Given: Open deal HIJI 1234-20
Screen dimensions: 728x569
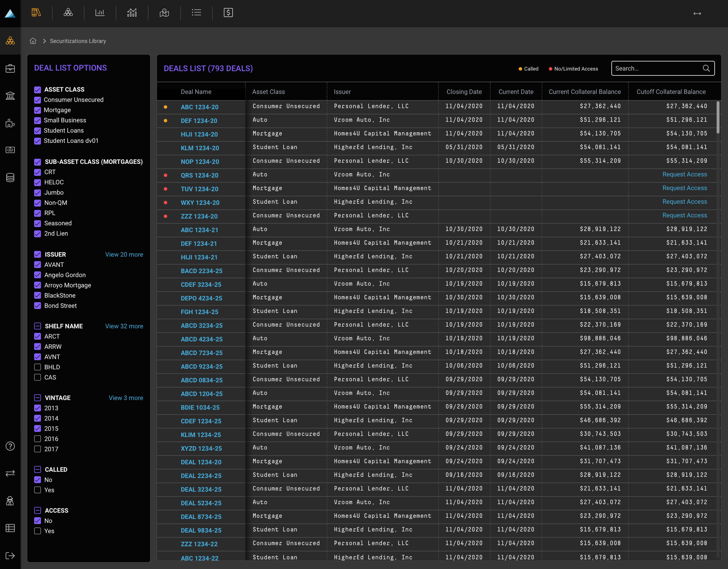Looking at the screenshot, I should coord(199,134).
